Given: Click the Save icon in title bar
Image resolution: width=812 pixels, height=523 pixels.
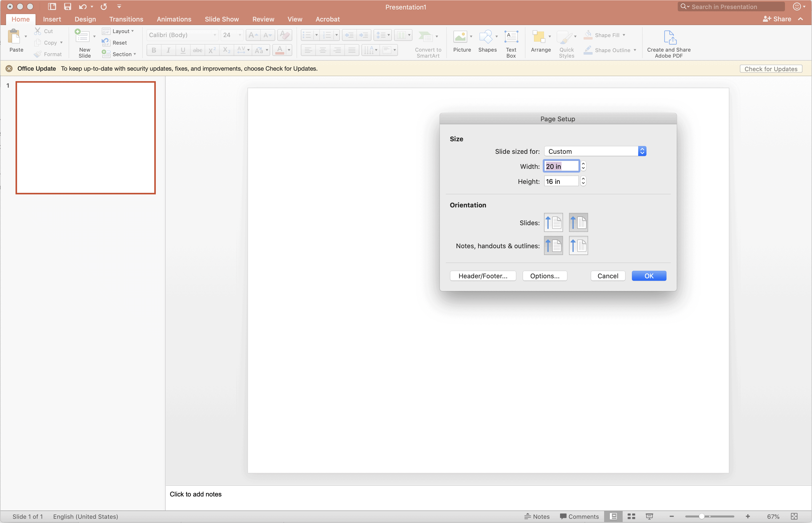Looking at the screenshot, I should point(68,7).
